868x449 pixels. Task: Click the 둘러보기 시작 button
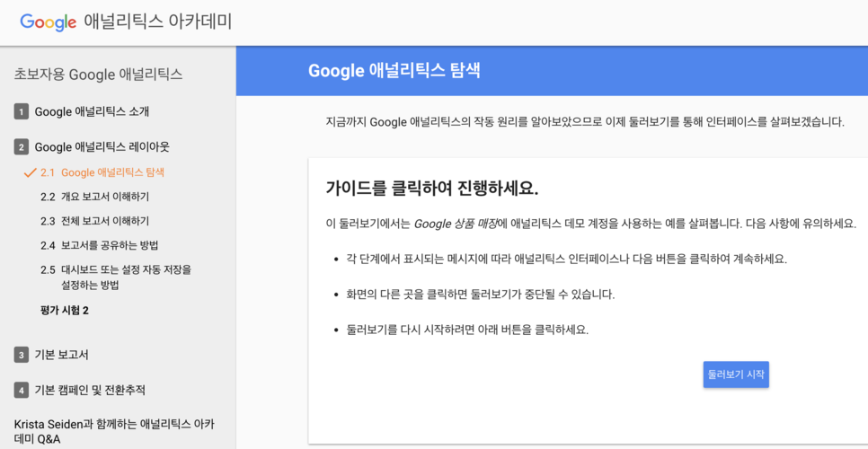coord(736,374)
